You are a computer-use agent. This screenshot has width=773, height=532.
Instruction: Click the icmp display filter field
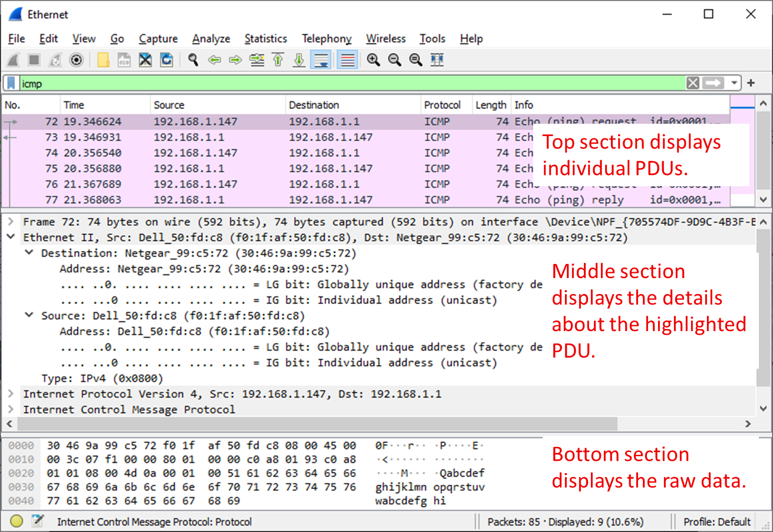pos(352,83)
